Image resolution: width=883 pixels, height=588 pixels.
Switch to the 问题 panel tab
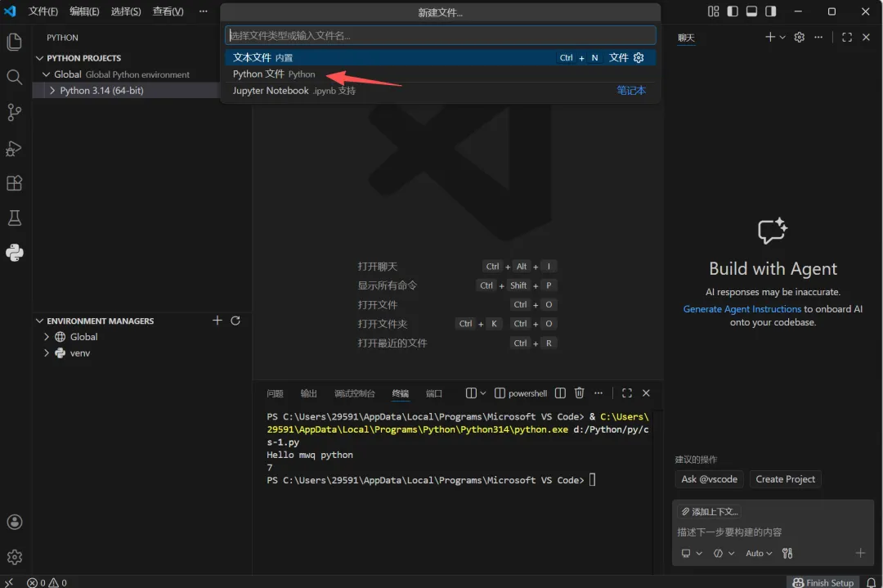pos(275,393)
